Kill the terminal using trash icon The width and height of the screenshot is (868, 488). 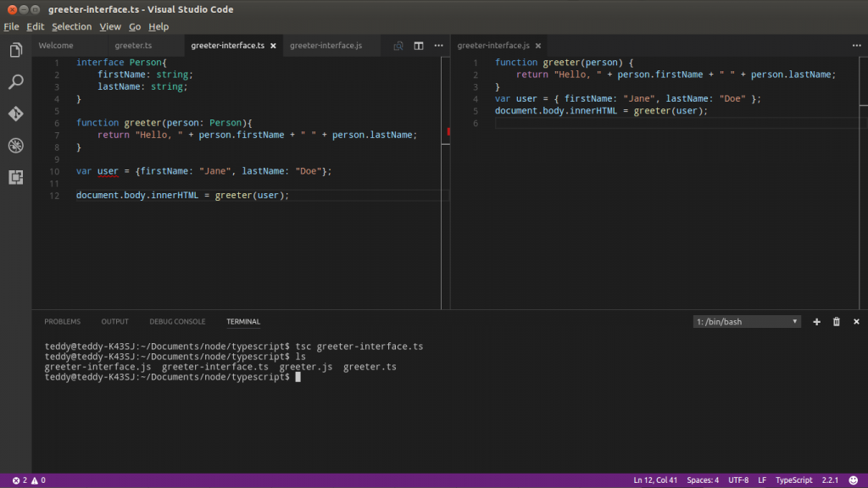(837, 322)
